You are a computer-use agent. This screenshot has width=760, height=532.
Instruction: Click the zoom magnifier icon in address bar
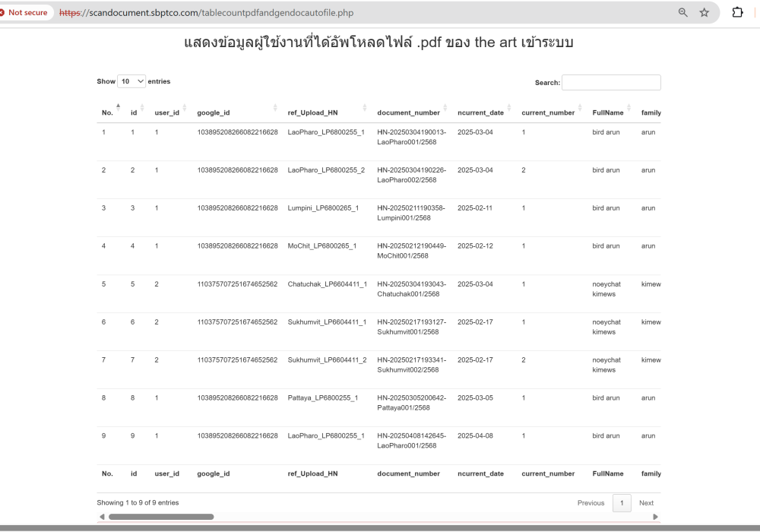(x=682, y=13)
